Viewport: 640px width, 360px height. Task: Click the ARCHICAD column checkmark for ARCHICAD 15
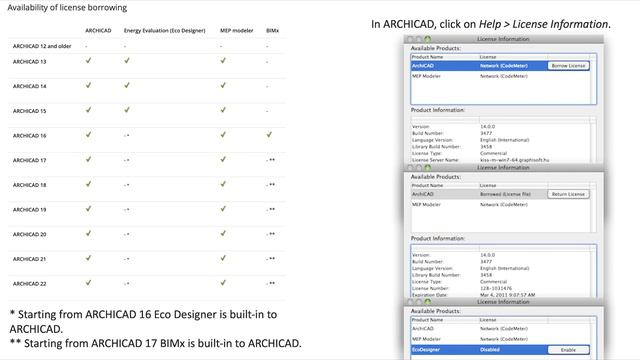[88, 110]
